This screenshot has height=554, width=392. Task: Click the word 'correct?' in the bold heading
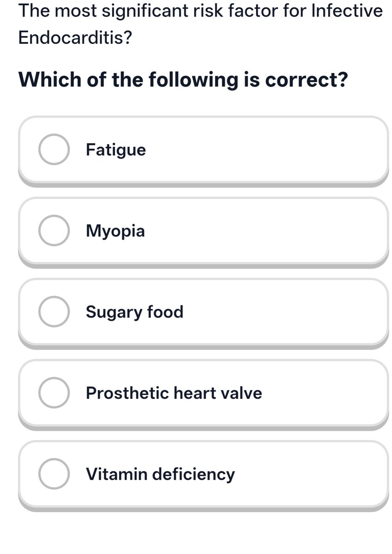pos(307,80)
